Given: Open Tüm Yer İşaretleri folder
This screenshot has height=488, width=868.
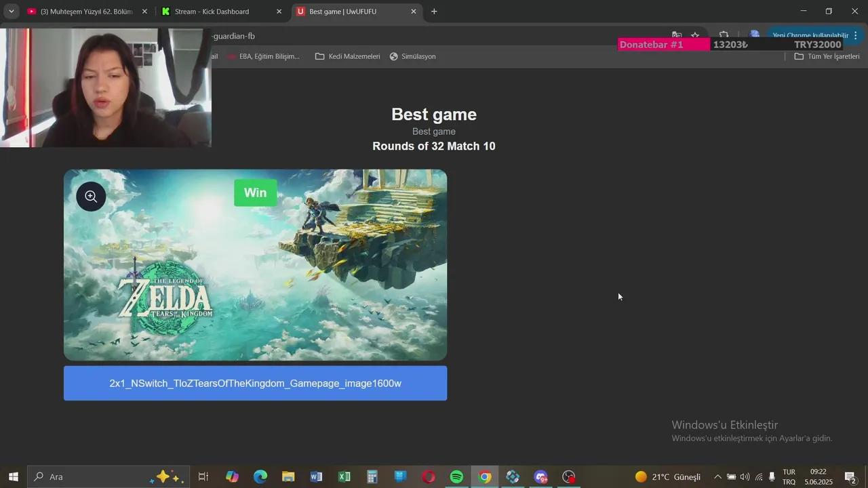Looking at the screenshot, I should (x=827, y=56).
